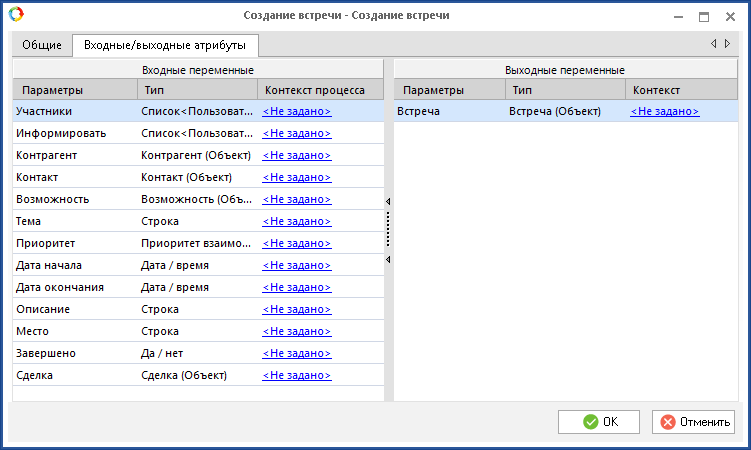Image resolution: width=751 pixels, height=450 pixels.
Task: Click the right tab scroll arrow
Action: (727, 44)
